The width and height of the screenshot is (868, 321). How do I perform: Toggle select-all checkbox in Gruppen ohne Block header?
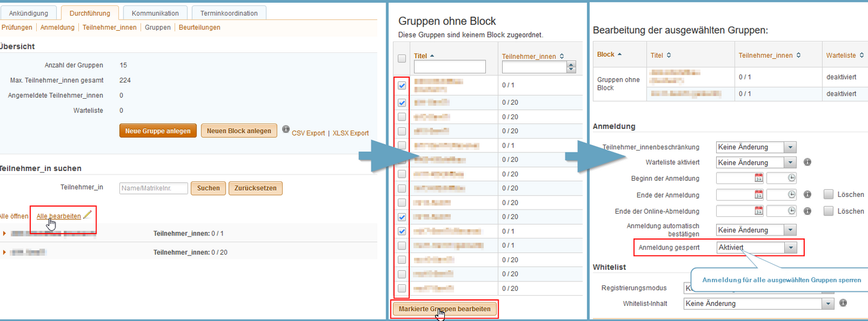point(402,58)
